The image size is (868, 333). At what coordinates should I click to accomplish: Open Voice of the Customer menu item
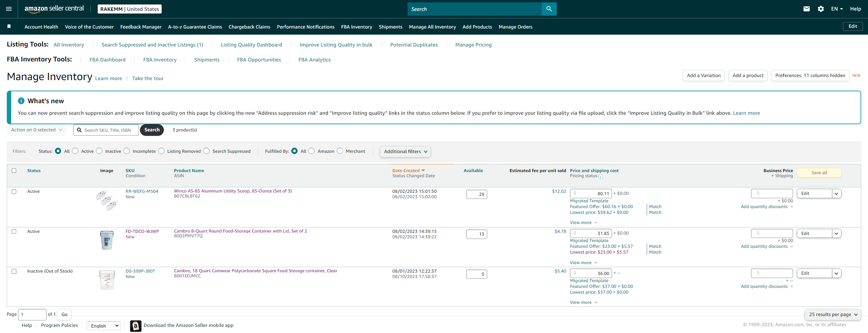(89, 27)
